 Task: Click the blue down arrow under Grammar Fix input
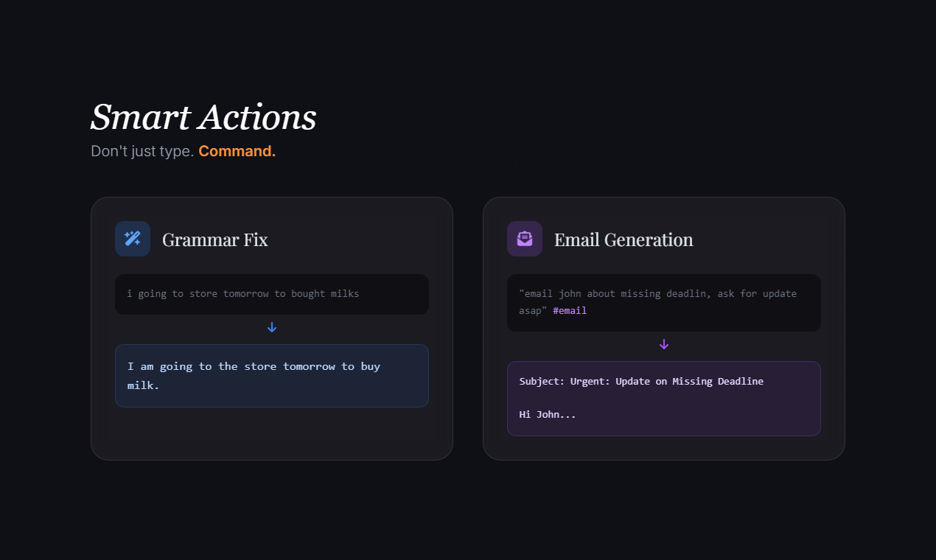pyautogui.click(x=272, y=326)
